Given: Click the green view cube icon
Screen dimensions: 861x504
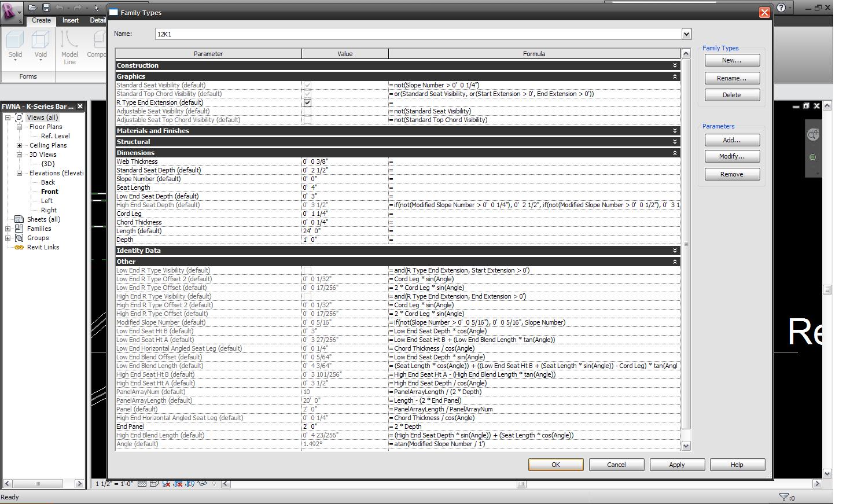Looking at the screenshot, I should (x=813, y=157).
